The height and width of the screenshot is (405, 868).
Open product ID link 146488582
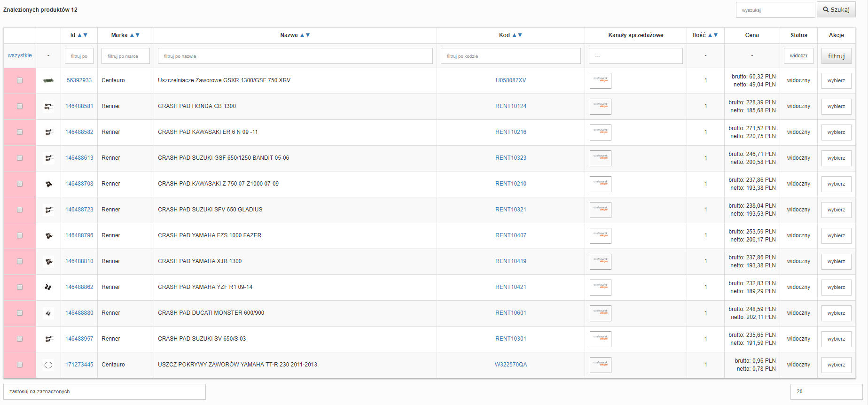pos(79,132)
